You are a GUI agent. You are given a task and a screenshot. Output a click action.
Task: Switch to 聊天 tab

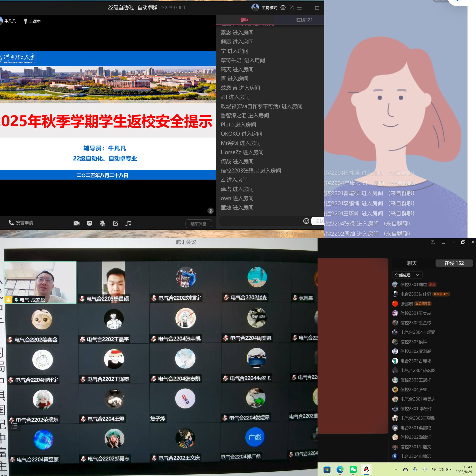pos(412,263)
